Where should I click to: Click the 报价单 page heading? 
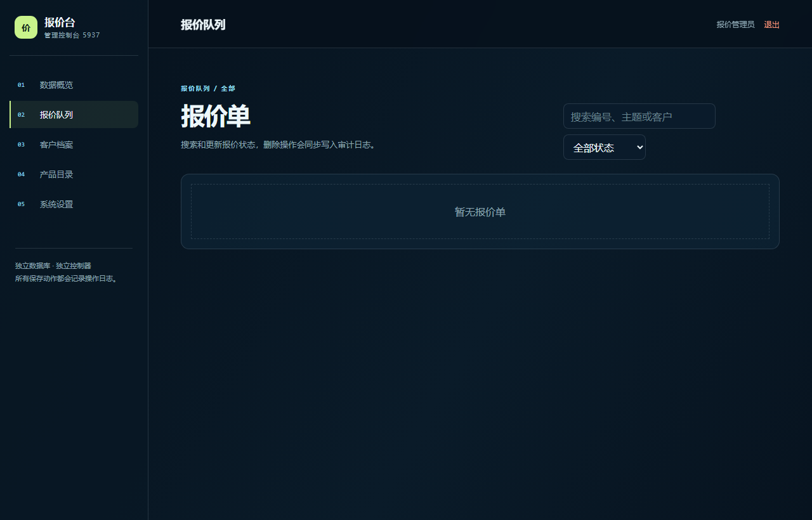point(216,116)
